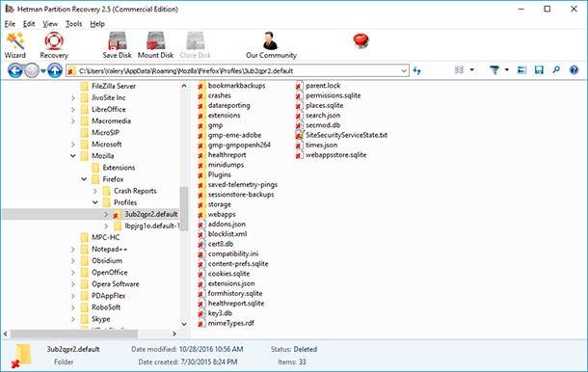Click Save Disk in toolbar
This screenshot has height=372, width=588.
click(117, 45)
